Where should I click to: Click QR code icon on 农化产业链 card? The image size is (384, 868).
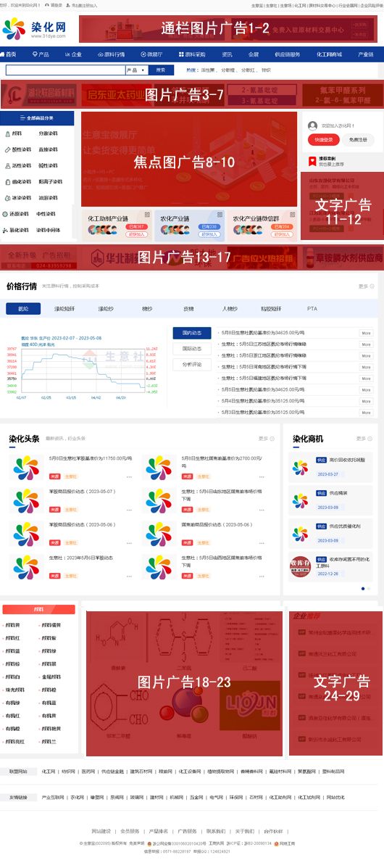(x=220, y=214)
